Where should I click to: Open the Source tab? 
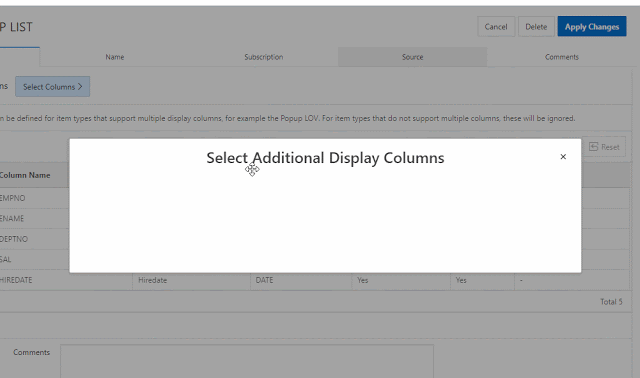pos(412,57)
